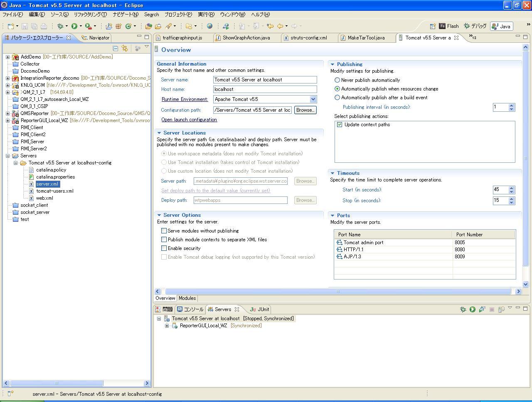
Task: Click Collapse All in Package Explorer
Action: 116,48
